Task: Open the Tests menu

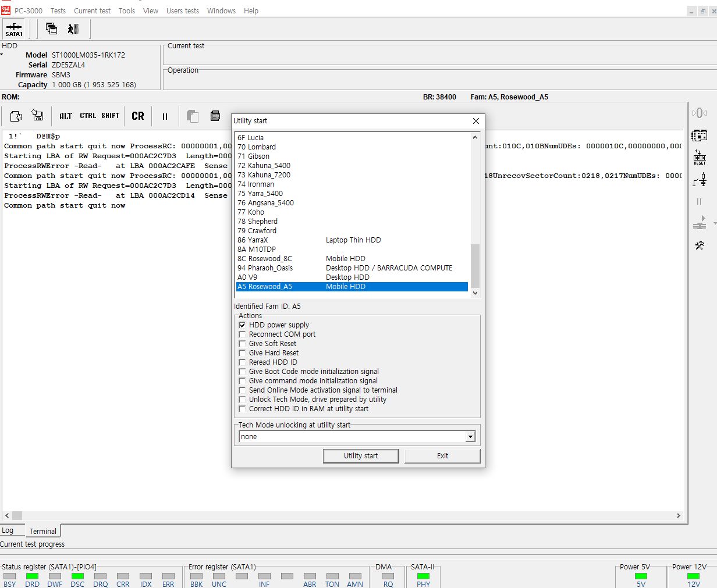Action: (x=58, y=10)
